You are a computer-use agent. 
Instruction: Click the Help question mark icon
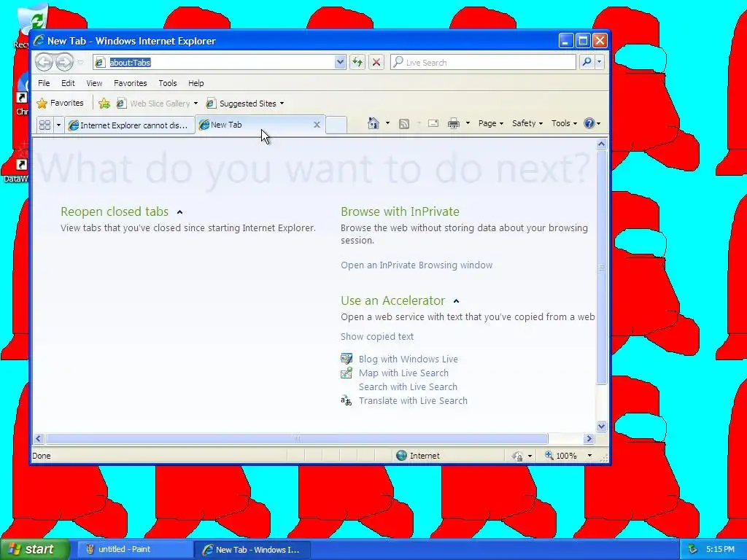[x=589, y=123]
